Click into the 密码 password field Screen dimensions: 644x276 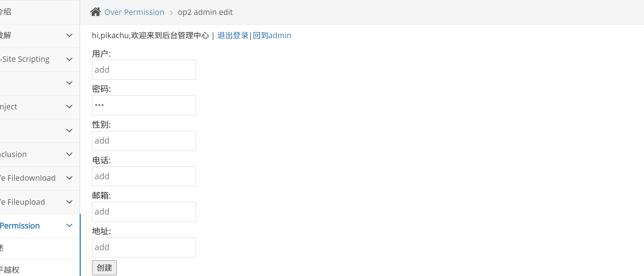click(x=144, y=105)
